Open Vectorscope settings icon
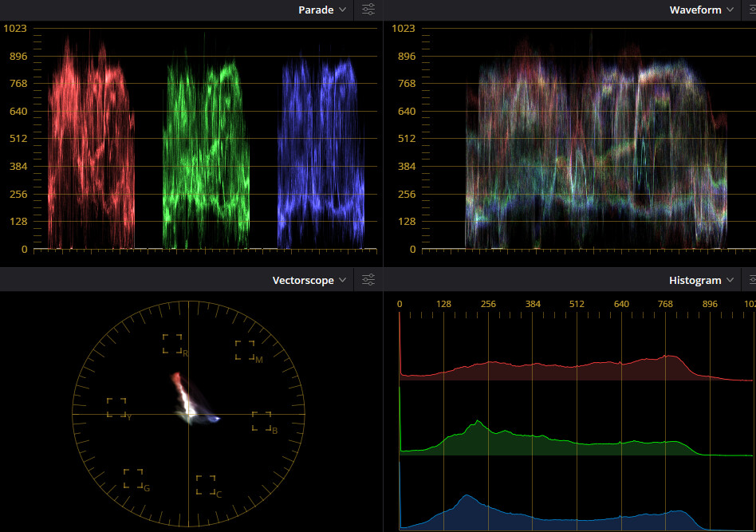756x532 pixels. coord(368,280)
